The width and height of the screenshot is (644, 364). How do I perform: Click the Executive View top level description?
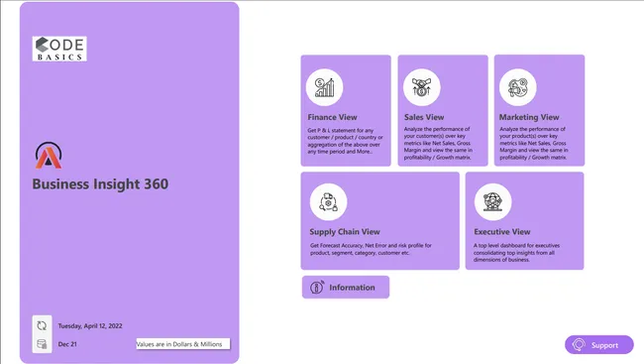pos(516,253)
